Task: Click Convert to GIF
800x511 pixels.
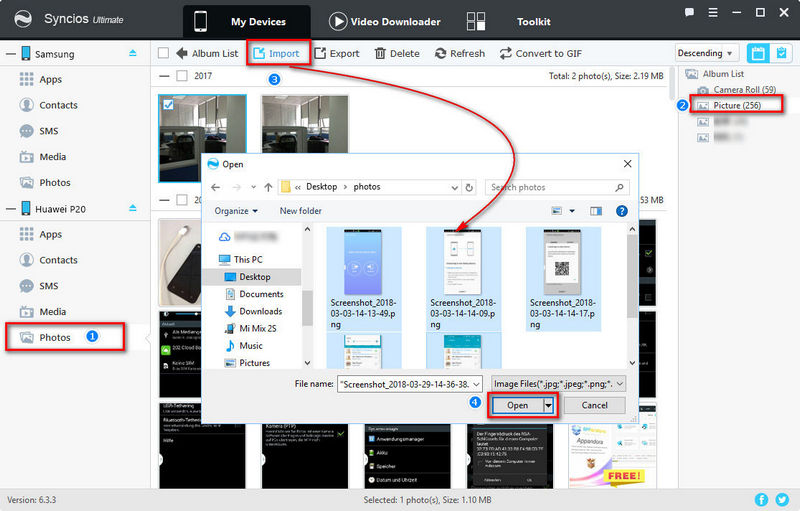Action: (541, 53)
